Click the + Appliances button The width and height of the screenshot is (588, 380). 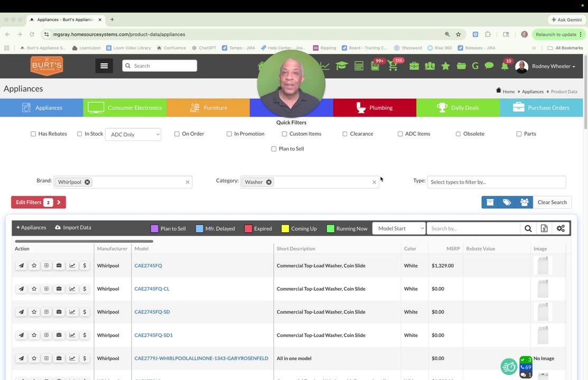coord(31,227)
